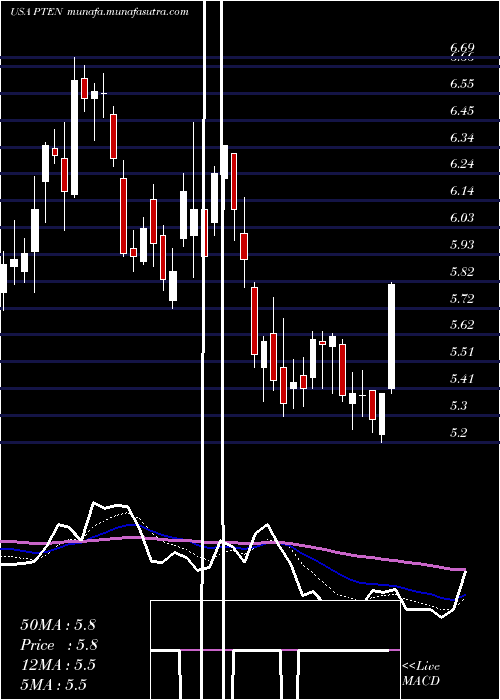Click the 50MA : 5.8 readout

58,625
